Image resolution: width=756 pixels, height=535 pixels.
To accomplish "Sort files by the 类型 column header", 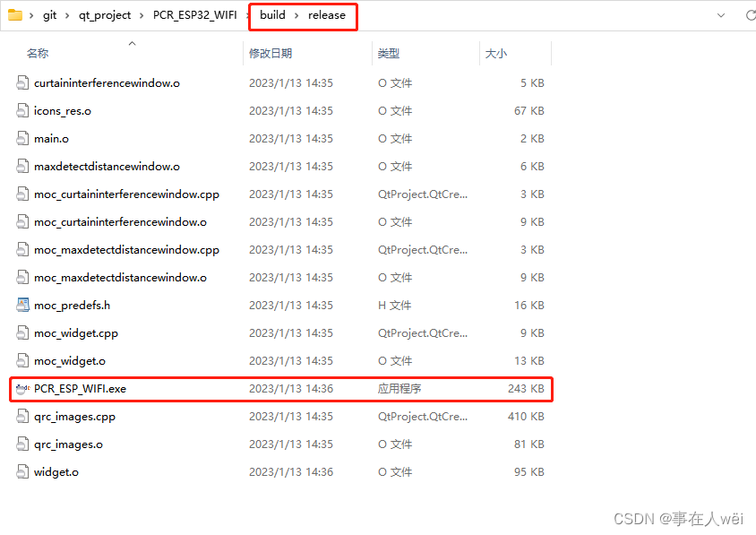I will 389,54.
